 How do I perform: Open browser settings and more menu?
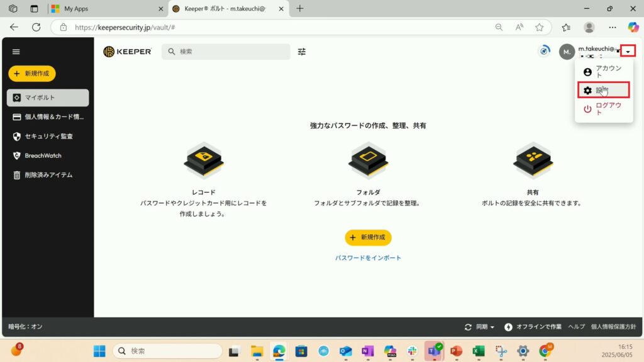pos(613,27)
